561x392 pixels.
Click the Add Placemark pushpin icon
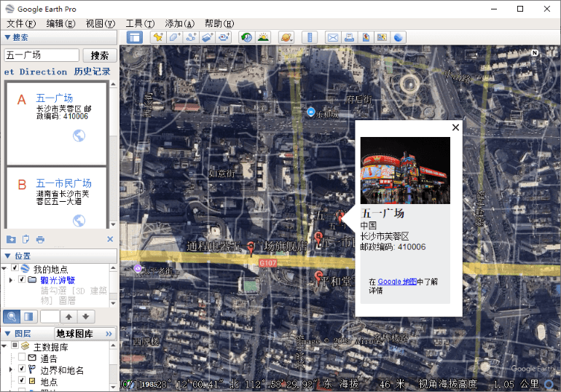(157, 37)
